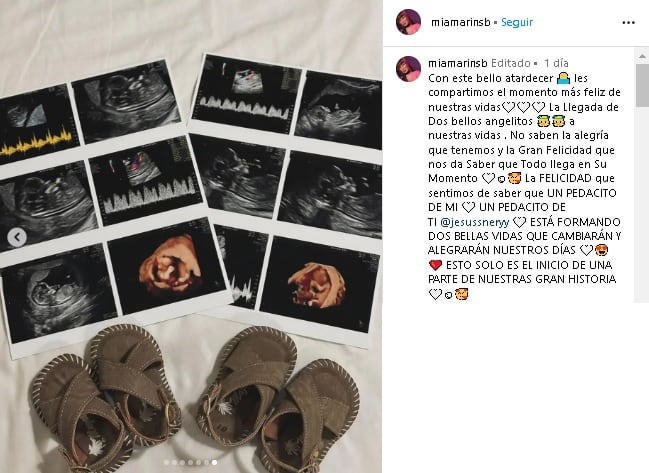Click the "1 día" timestamp
Image resolution: width=649 pixels, height=473 pixels.
(x=556, y=63)
